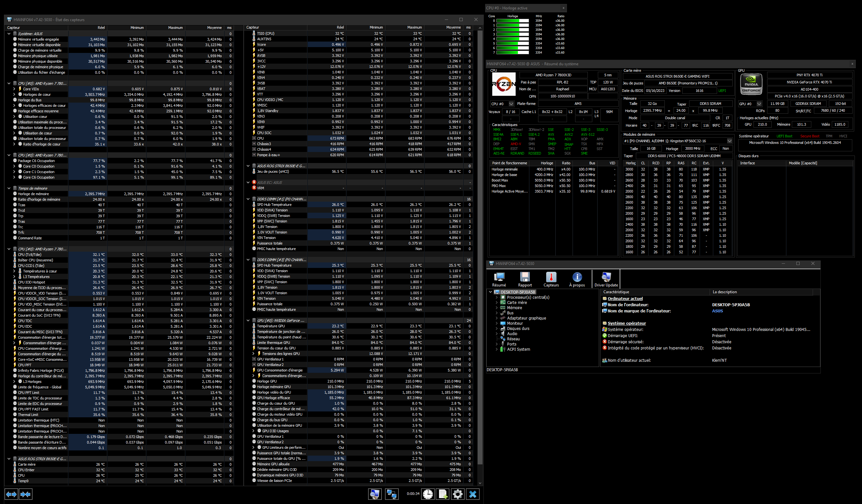Click Maximum column header in left sensor panel
The image size is (862, 504).
(x=166, y=28)
